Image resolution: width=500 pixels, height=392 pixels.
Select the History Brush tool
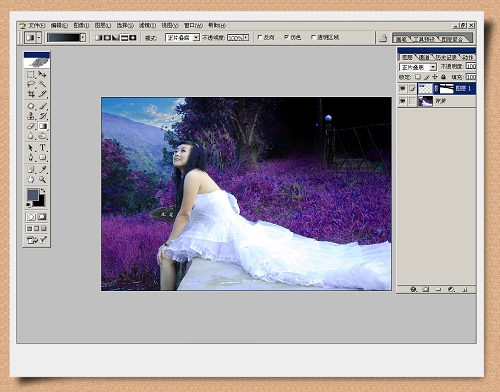pyautogui.click(x=42, y=116)
